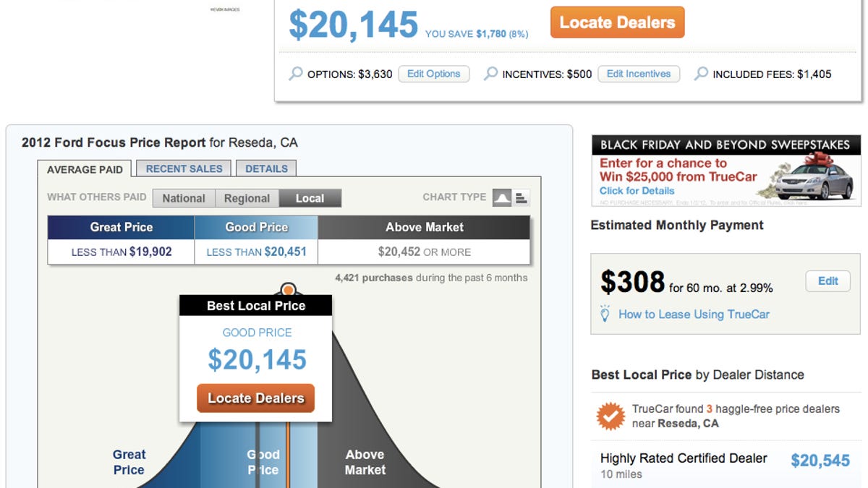Click the CHART TYPE label
Screen dimensions: 868x488
click(x=454, y=197)
